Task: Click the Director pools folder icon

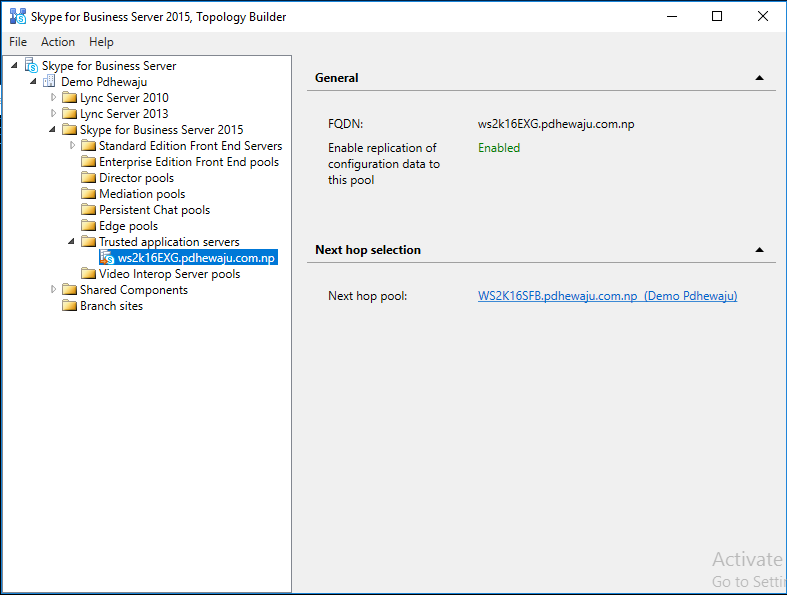Action: pyautogui.click(x=88, y=178)
